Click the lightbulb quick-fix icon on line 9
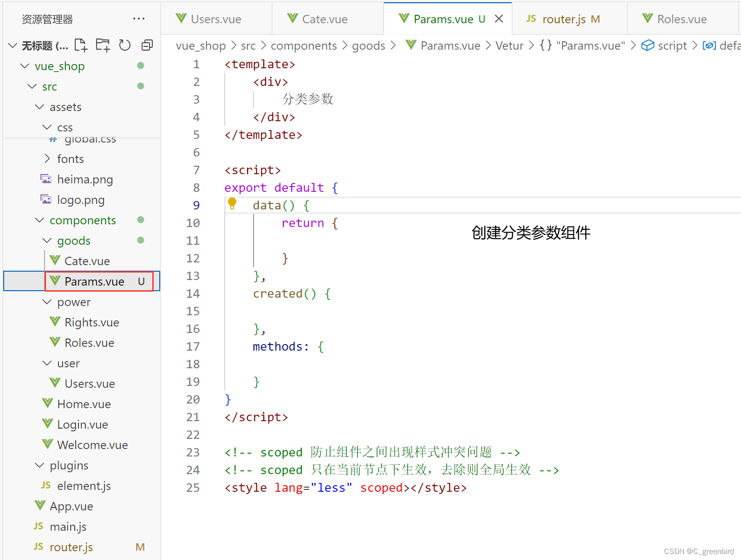This screenshot has height=560, width=741. (232, 203)
